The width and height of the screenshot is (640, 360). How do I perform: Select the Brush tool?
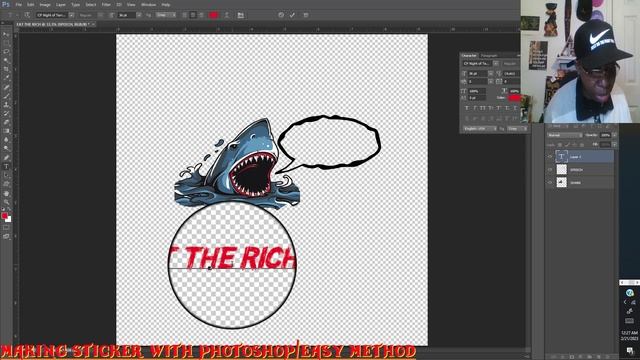click(x=6, y=96)
